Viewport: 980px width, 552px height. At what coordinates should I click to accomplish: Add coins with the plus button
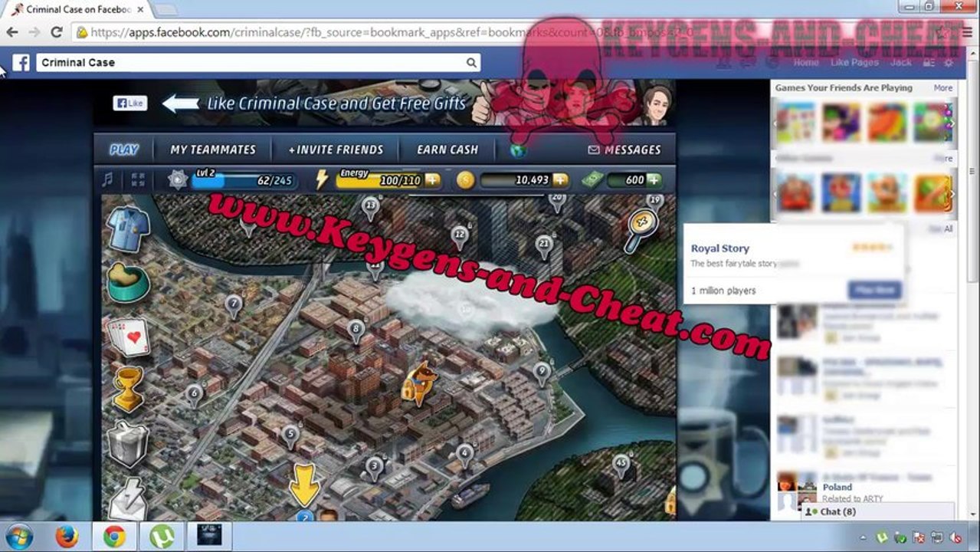click(x=560, y=180)
